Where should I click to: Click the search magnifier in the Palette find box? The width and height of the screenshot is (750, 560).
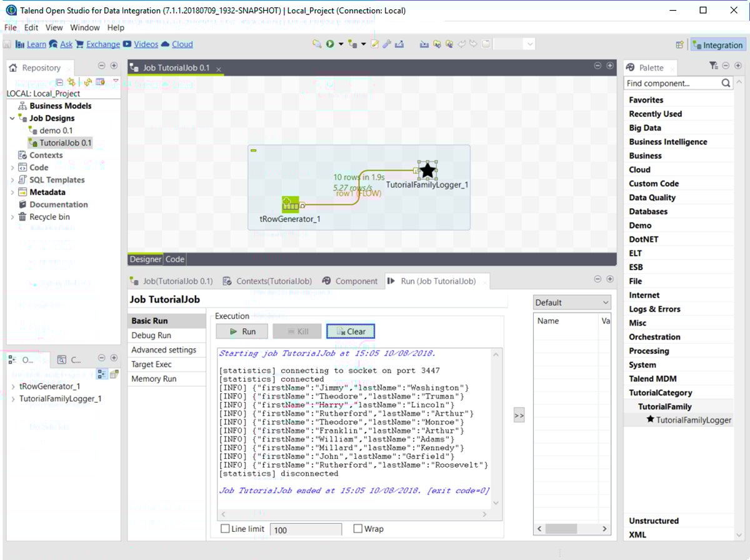tap(726, 82)
